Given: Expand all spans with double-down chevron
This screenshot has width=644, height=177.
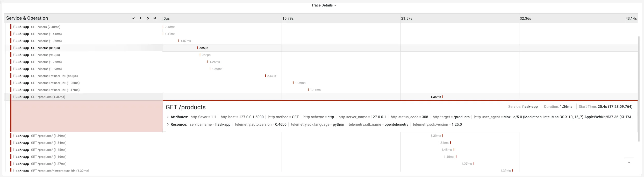Looking at the screenshot, I should coord(147,18).
